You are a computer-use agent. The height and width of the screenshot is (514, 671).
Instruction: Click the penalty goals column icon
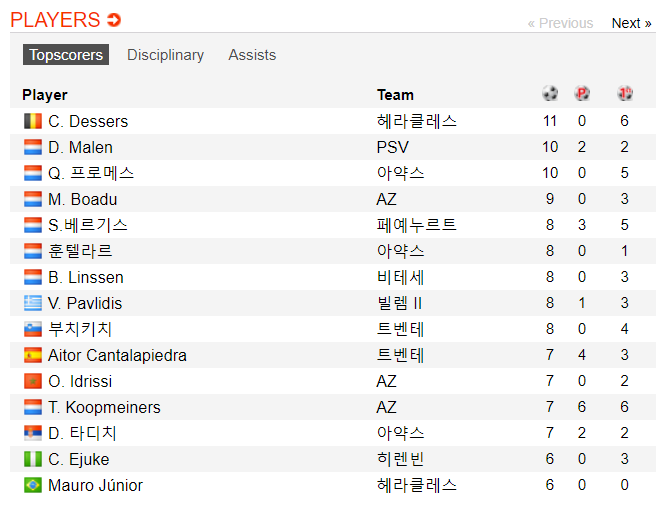(x=582, y=93)
